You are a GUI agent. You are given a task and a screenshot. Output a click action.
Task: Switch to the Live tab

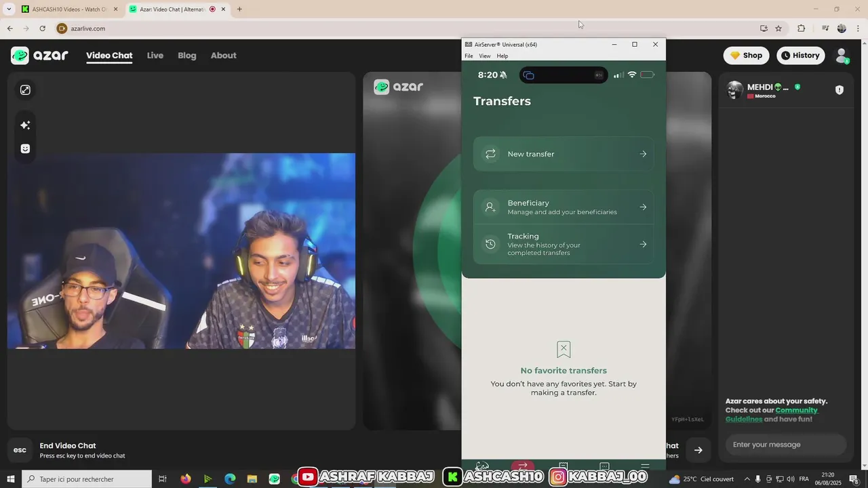pos(155,56)
